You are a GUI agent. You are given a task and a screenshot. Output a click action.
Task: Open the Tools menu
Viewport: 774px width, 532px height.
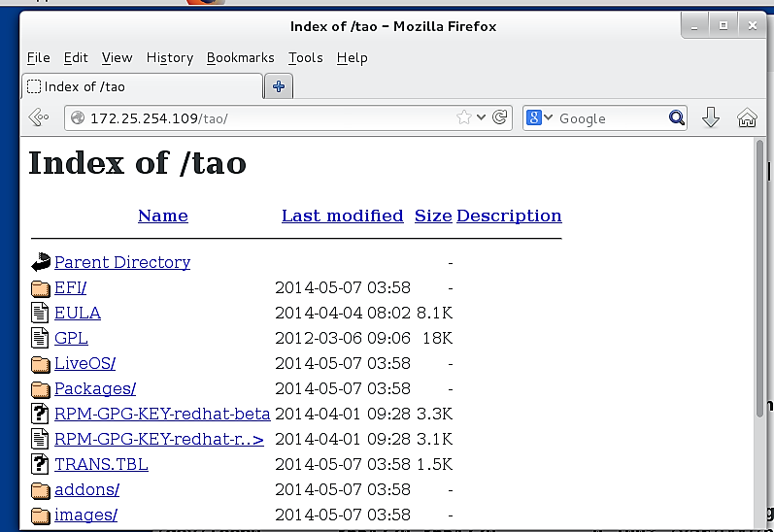[306, 57]
